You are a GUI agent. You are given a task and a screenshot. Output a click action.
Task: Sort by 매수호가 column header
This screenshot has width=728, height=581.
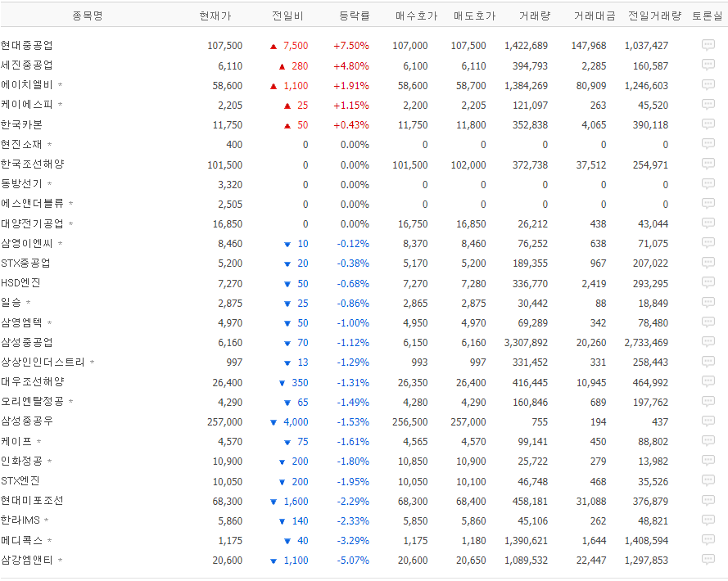(x=417, y=16)
